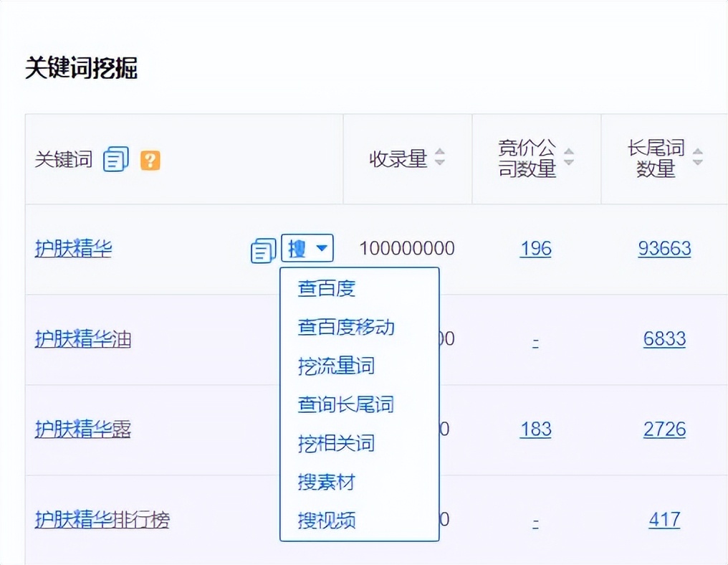Open the 搜 dropdown menu
The image size is (728, 565).
point(307,249)
